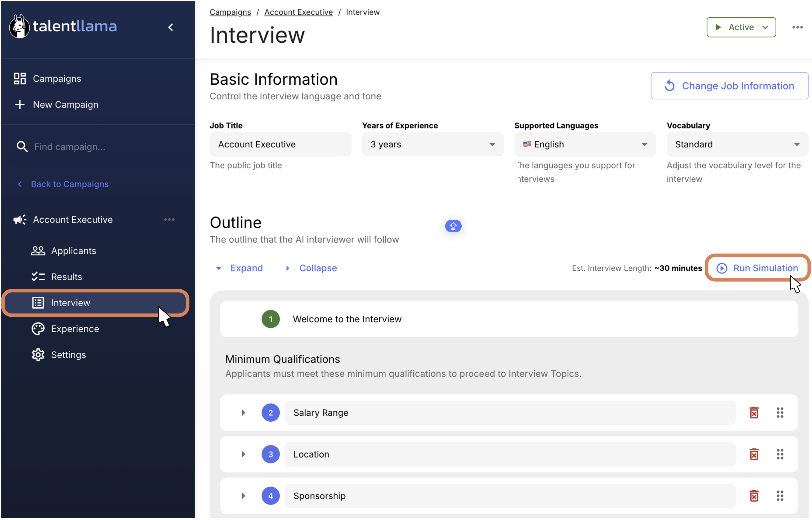The image size is (812, 520).
Task: Delete the Salary Range question
Action: [754, 413]
